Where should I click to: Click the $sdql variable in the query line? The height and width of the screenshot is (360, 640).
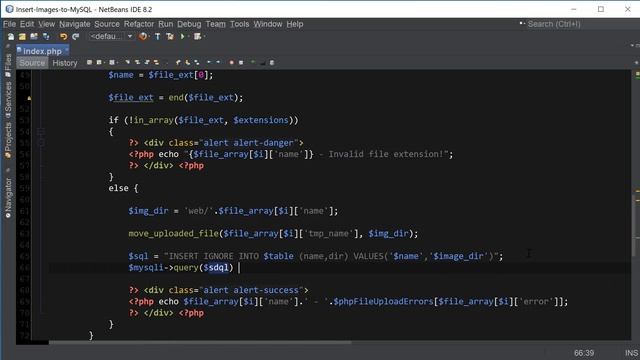point(216,268)
